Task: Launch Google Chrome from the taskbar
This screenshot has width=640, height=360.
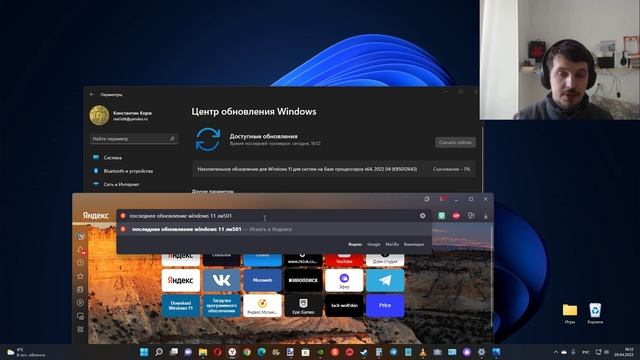Action: 247,352
